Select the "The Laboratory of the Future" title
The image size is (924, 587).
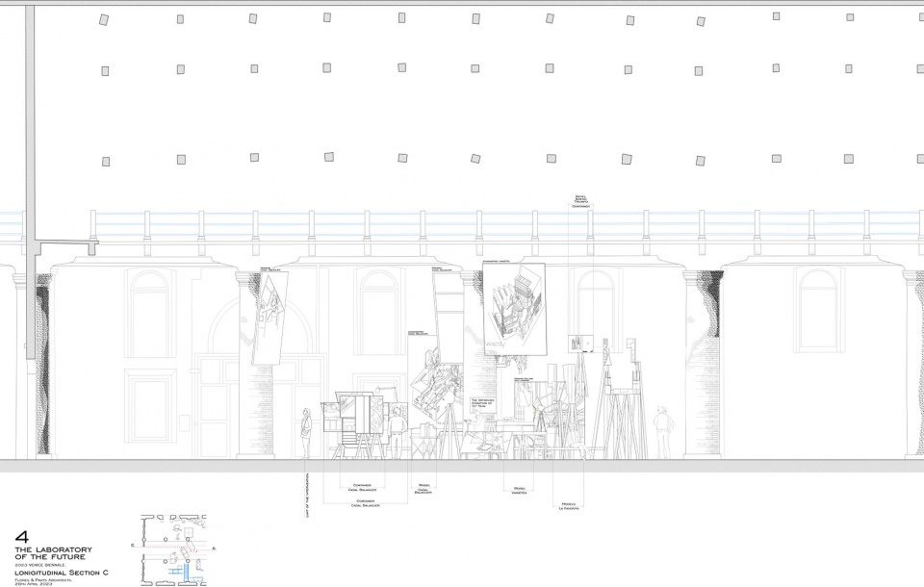pyautogui.click(x=54, y=552)
